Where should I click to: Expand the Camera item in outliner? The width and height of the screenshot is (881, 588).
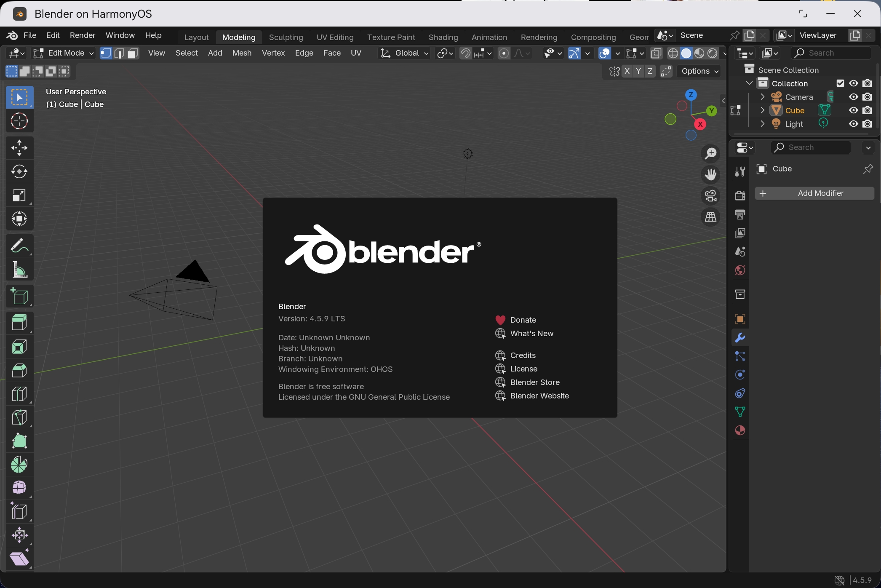762,97
